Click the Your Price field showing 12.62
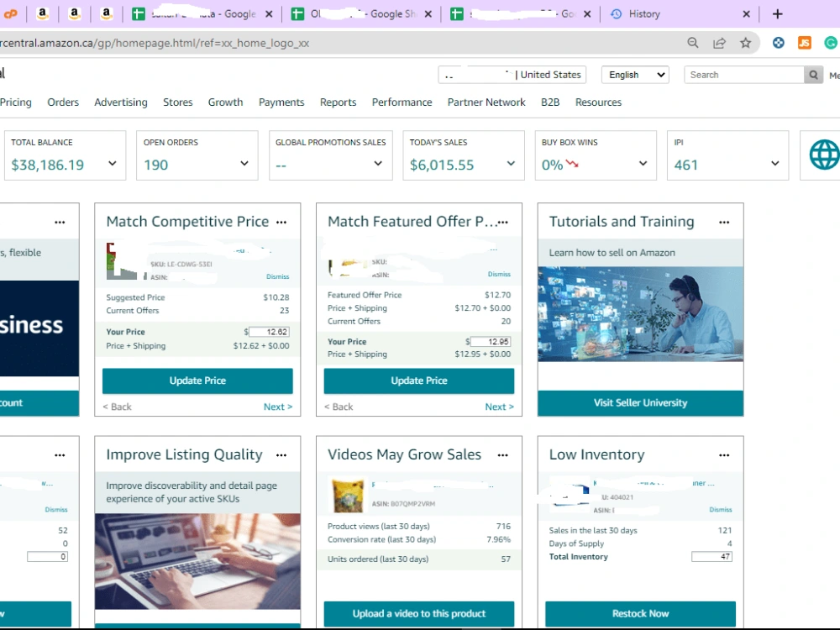The image size is (840, 630). pos(269,332)
